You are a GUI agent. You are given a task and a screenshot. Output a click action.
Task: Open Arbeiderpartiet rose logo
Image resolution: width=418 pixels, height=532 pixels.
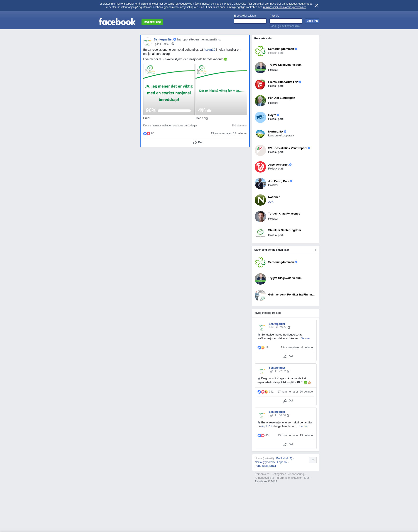[x=260, y=167]
